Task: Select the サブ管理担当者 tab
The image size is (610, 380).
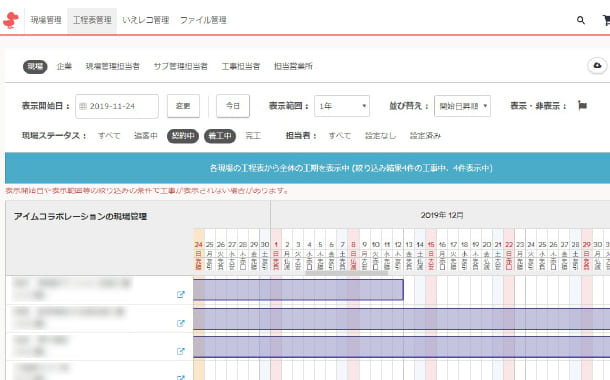Action: [181, 67]
